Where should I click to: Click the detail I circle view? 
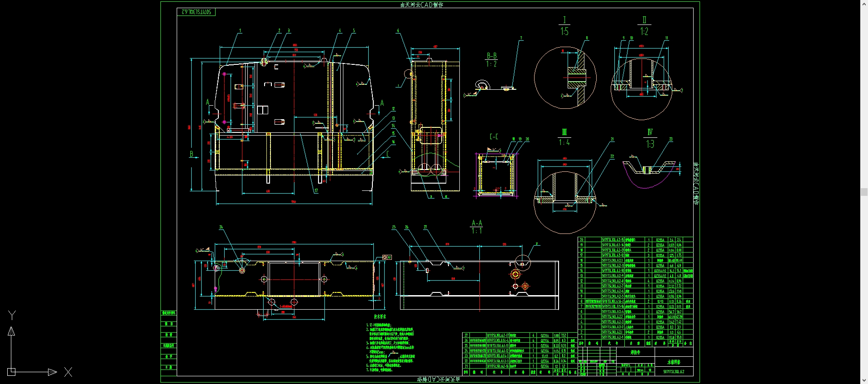click(565, 78)
